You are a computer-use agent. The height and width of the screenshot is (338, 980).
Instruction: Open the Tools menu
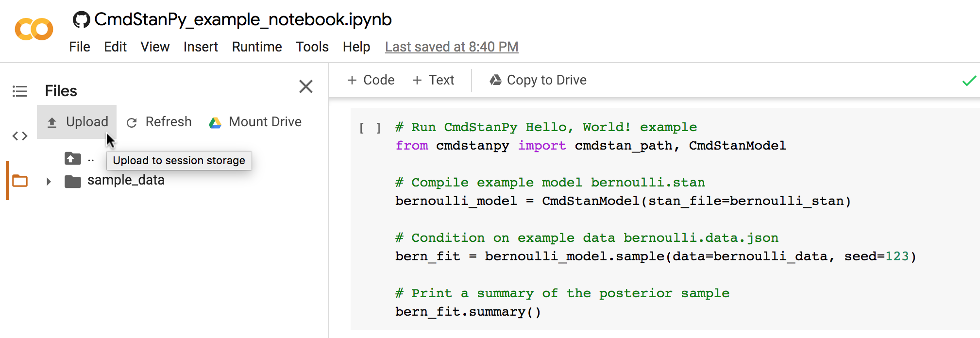click(312, 47)
